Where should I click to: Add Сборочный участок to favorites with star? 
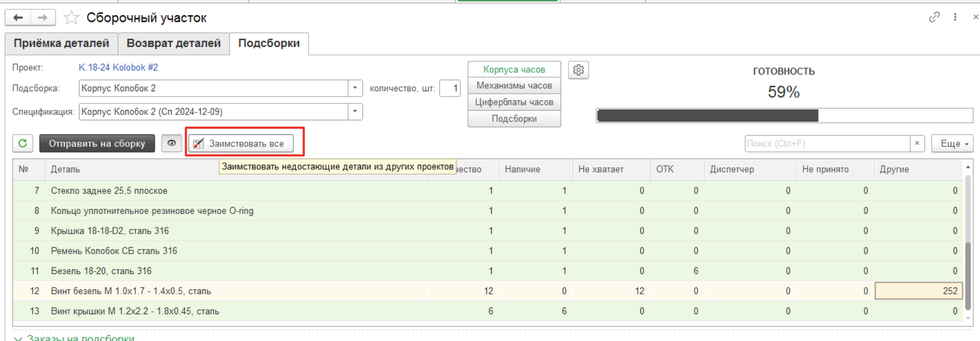pos(71,18)
